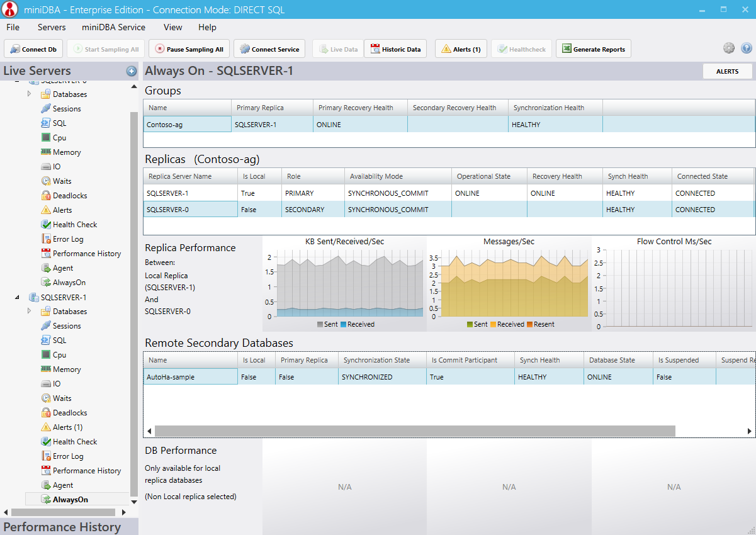Click the IO drive icon under SQLSERVER-1
The width and height of the screenshot is (756, 535).
pyautogui.click(x=46, y=384)
